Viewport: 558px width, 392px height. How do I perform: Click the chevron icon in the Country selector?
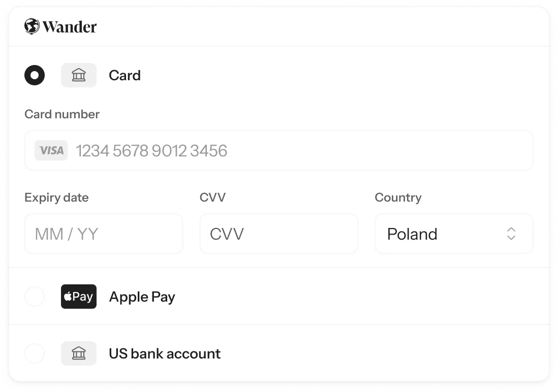(x=511, y=234)
